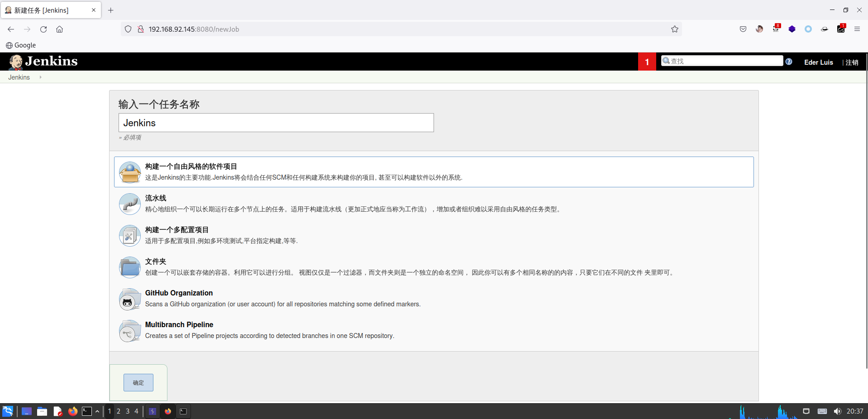The height and width of the screenshot is (419, 868).
Task: Open a new browser tab
Action: pyautogui.click(x=111, y=10)
